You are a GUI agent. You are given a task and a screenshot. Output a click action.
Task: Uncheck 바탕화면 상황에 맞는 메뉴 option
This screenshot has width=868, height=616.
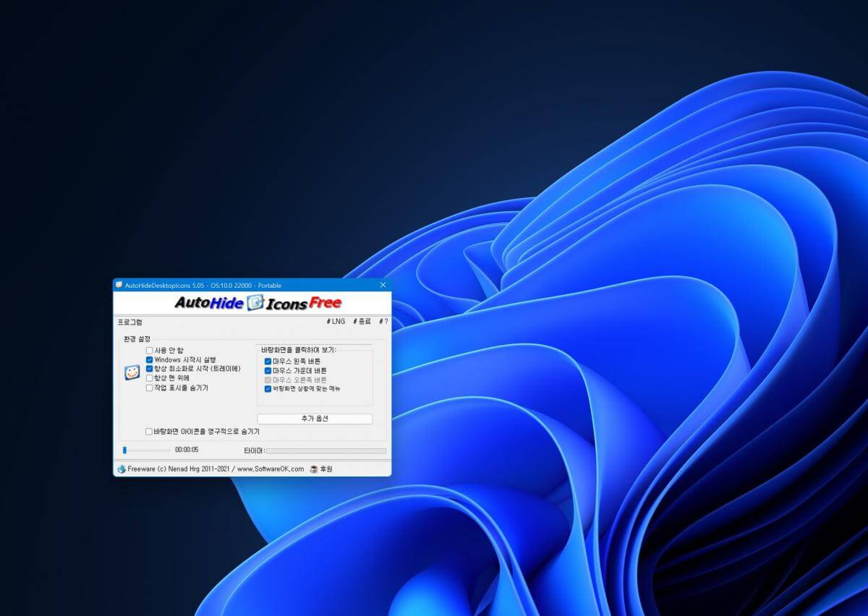268,389
